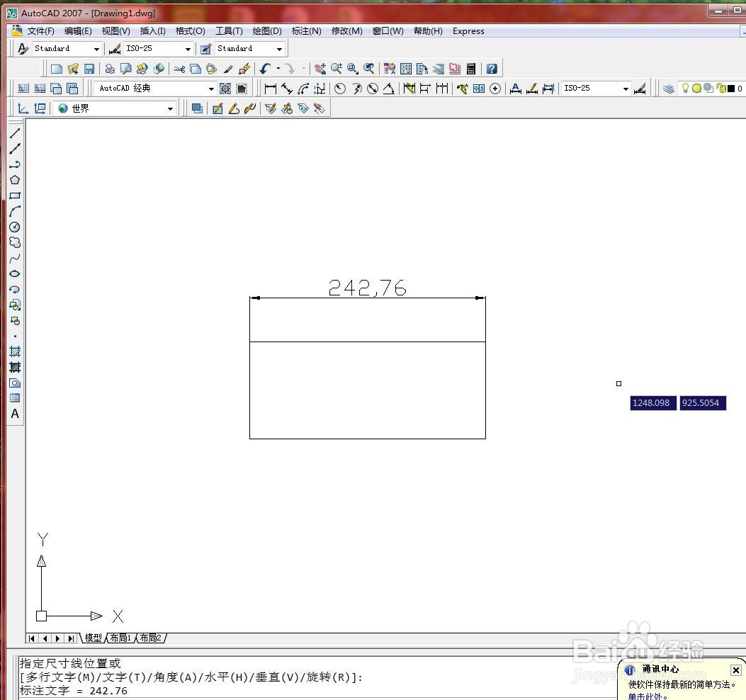
Task: Select the Line draw tool
Action: coord(15,133)
